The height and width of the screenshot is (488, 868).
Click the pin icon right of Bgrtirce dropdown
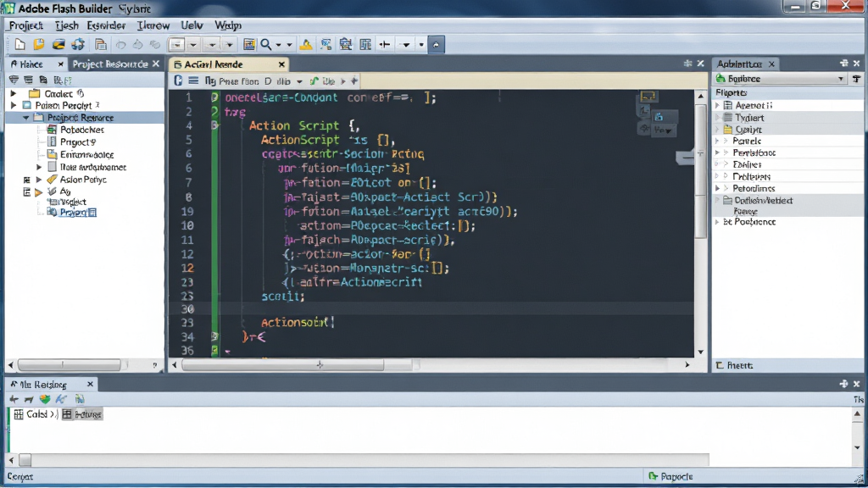[x=856, y=79]
